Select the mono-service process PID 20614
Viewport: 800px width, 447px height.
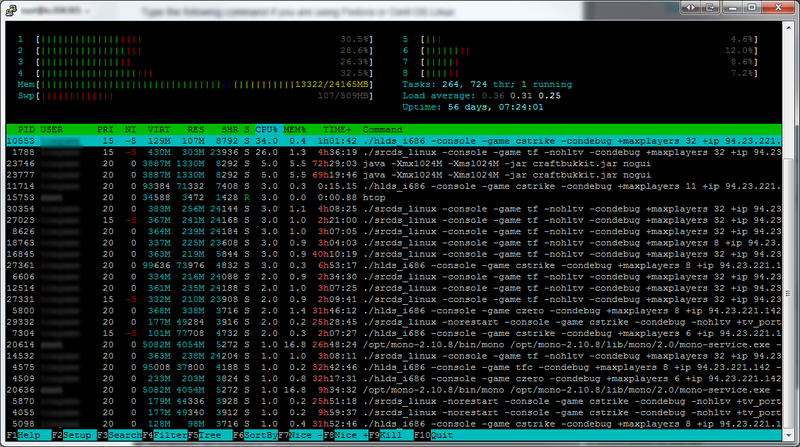tap(394, 344)
